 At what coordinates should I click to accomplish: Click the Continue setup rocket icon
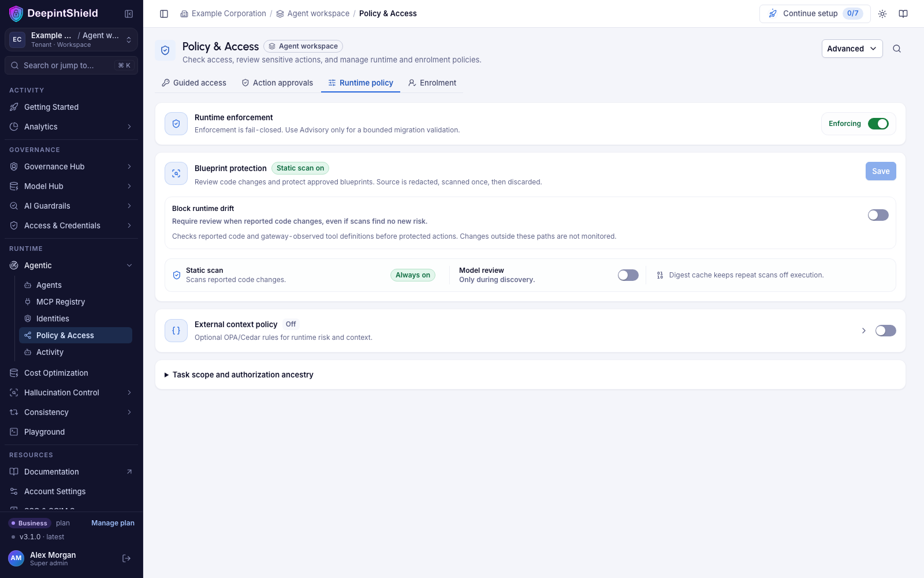[773, 13]
